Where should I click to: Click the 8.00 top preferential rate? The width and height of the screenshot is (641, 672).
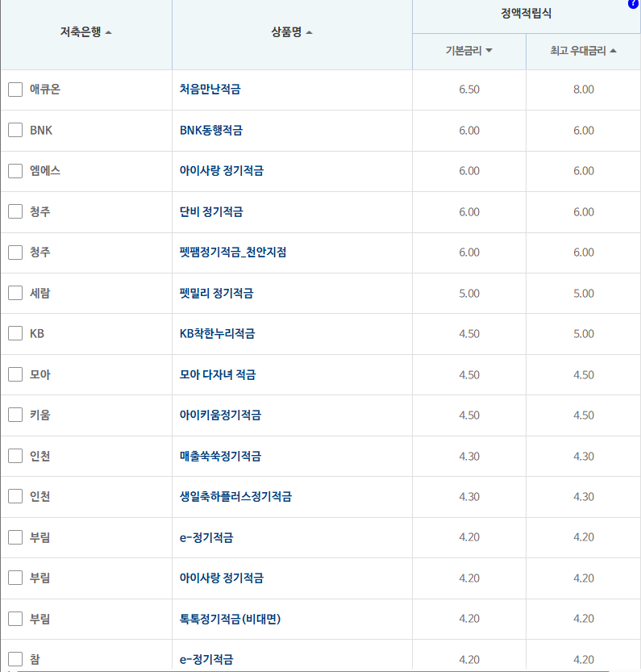(584, 90)
